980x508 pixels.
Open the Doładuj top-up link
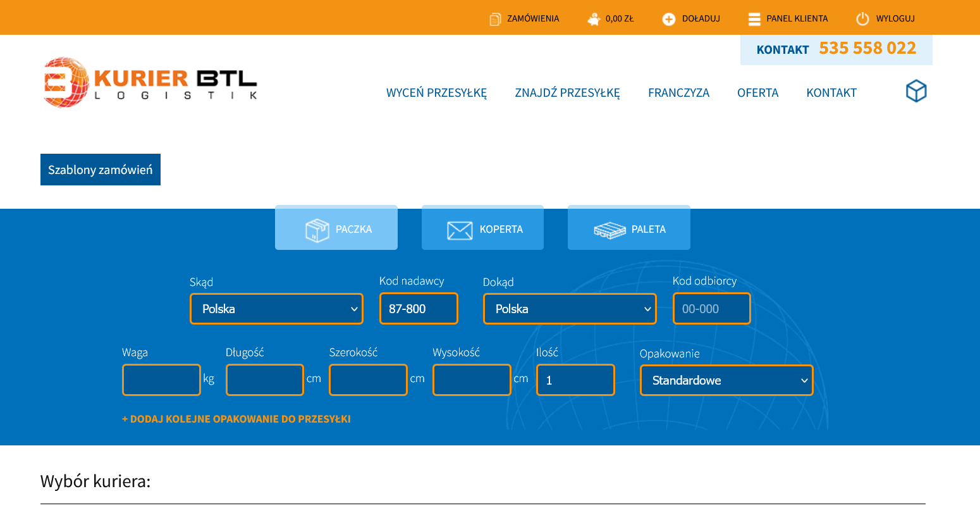coord(701,19)
